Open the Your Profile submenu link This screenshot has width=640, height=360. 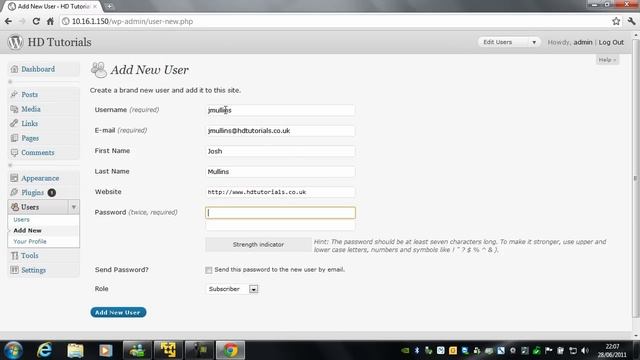tap(30, 241)
